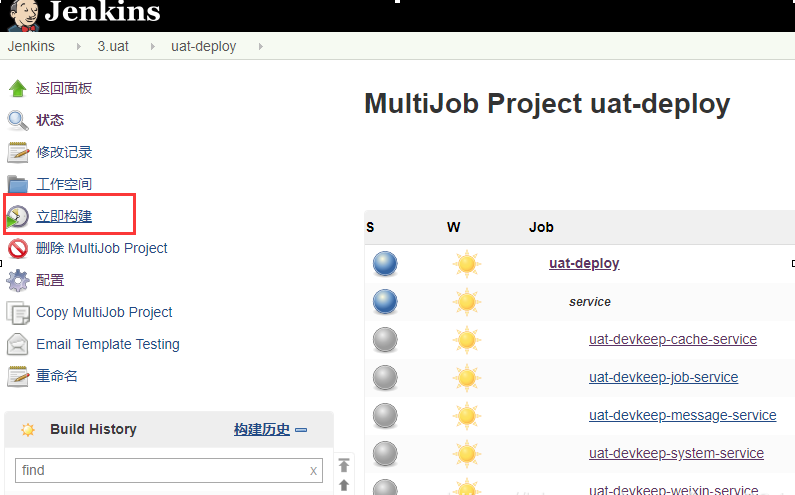Screen dimensions: 795x495
Task: Click the weather sun icon for uat-deploy
Action: pos(466,264)
